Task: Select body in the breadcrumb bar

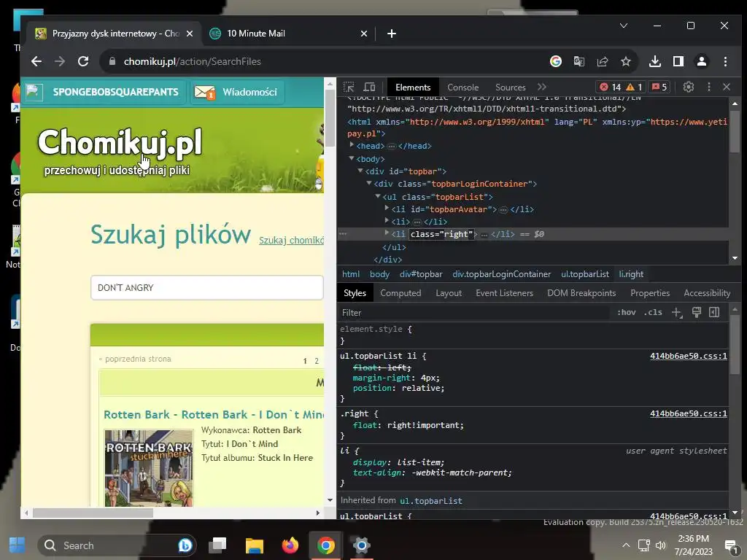Action: click(379, 274)
